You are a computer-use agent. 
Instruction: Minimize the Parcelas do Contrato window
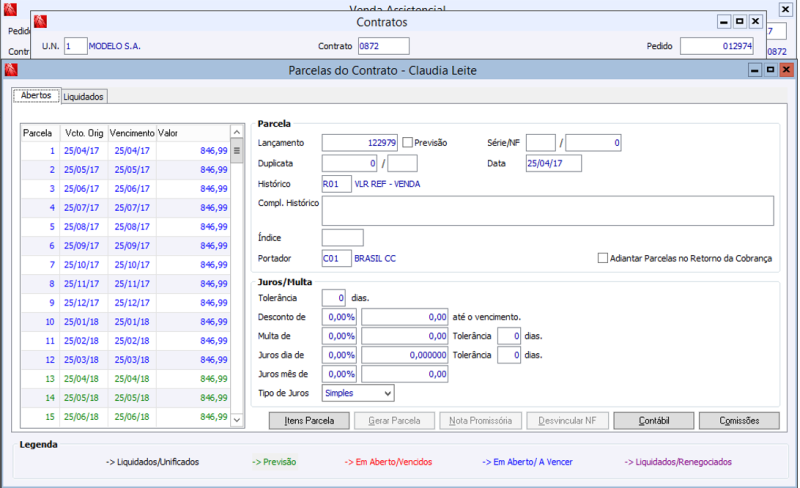(753, 70)
